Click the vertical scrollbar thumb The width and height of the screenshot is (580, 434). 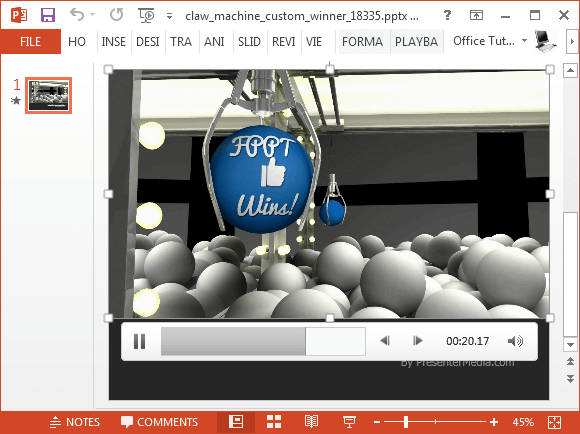pyautogui.click(x=570, y=274)
